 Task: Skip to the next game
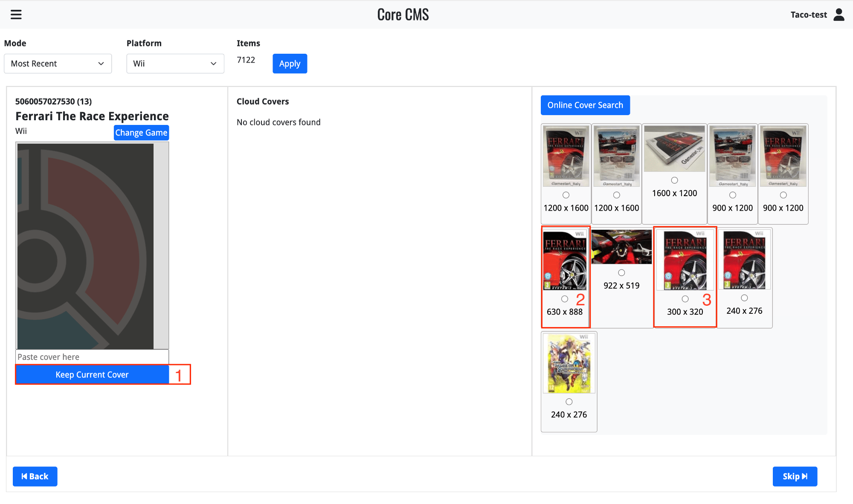click(795, 476)
